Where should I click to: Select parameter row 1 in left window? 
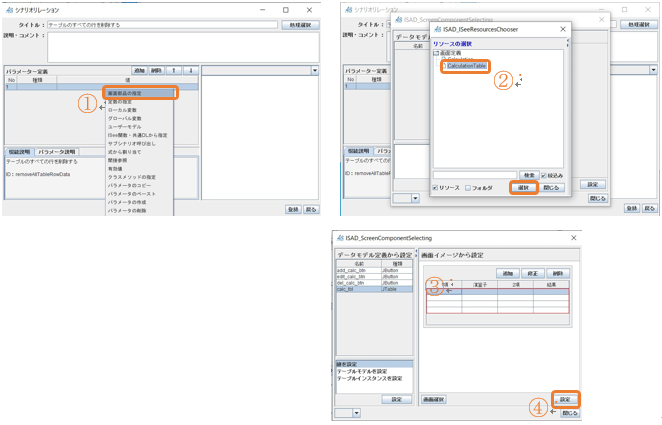point(101,87)
